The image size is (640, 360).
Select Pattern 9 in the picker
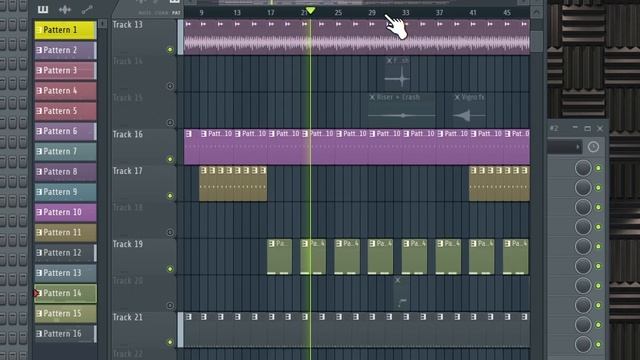(65, 192)
